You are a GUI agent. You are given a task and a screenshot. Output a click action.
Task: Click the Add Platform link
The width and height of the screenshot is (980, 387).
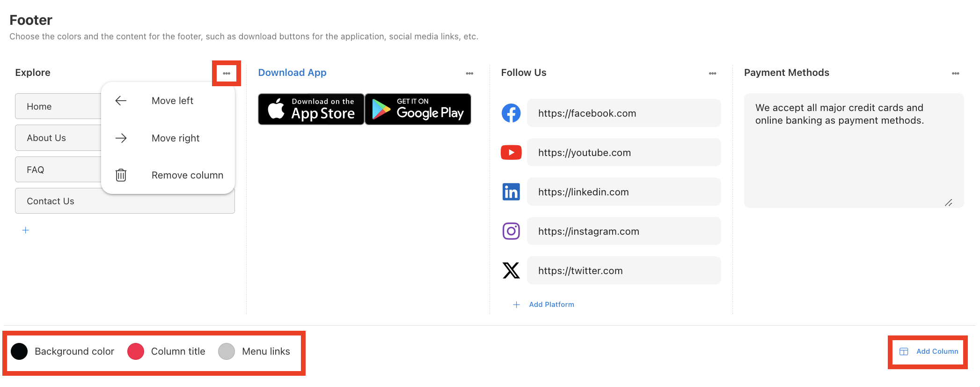[551, 305]
